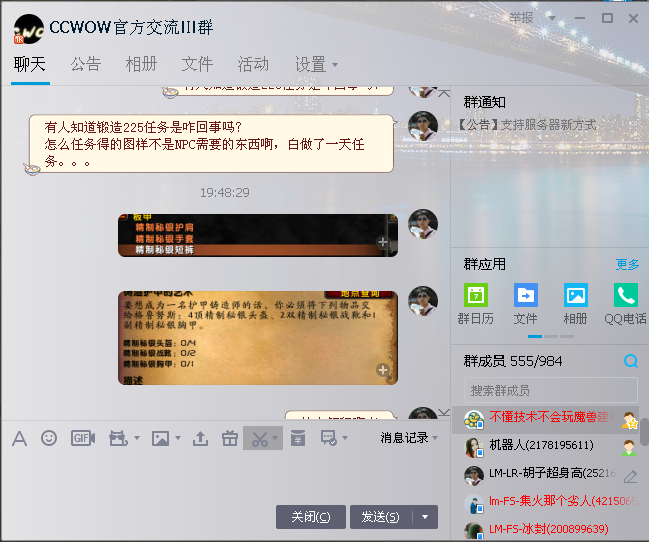
Task: Expand arrow next to the game/app icon
Action: tap(137, 438)
